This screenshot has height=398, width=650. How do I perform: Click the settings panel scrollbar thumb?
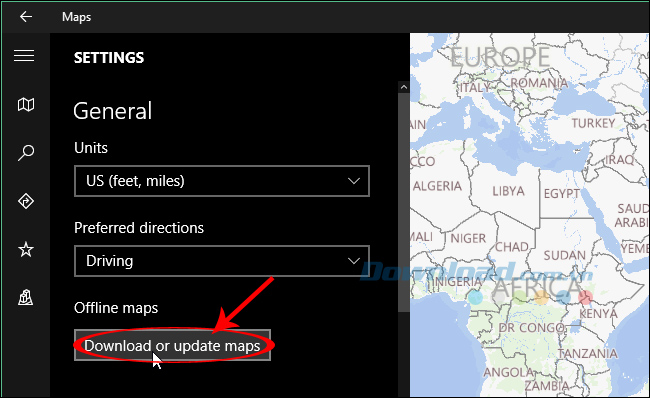point(403,202)
